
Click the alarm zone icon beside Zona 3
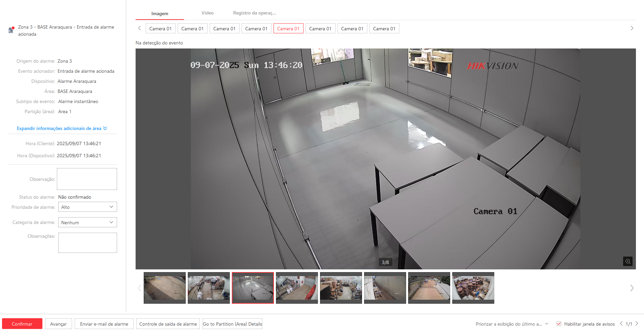coord(11,30)
